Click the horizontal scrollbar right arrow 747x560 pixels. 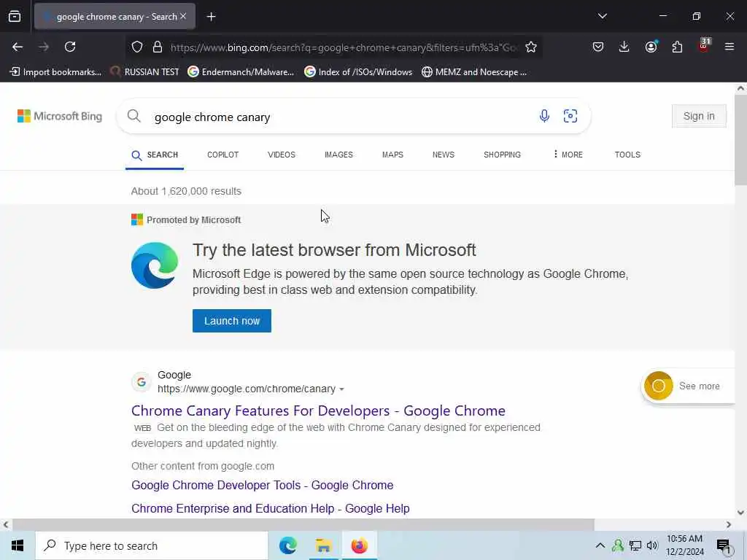(x=729, y=525)
